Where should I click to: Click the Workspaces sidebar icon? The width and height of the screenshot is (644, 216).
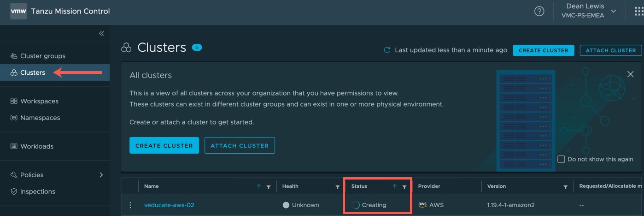[14, 101]
